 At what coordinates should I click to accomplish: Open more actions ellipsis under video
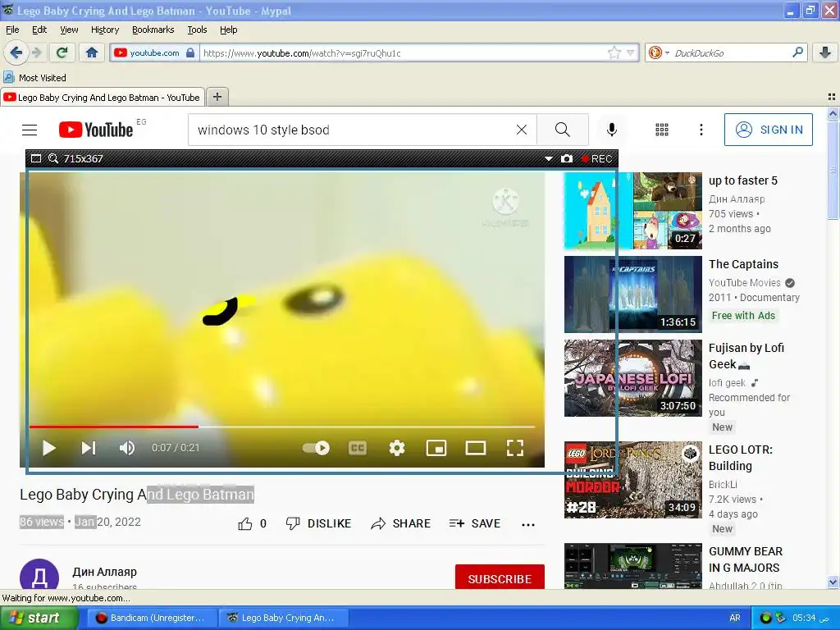click(x=528, y=524)
